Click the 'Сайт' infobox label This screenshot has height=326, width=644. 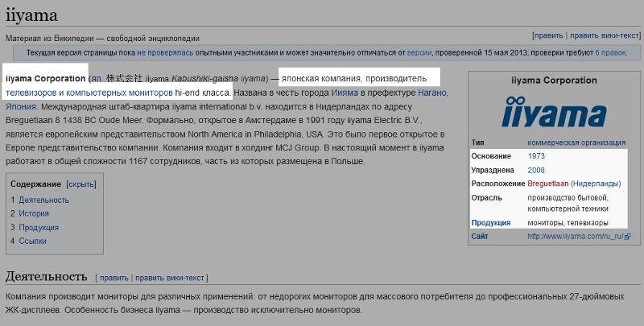click(x=480, y=237)
